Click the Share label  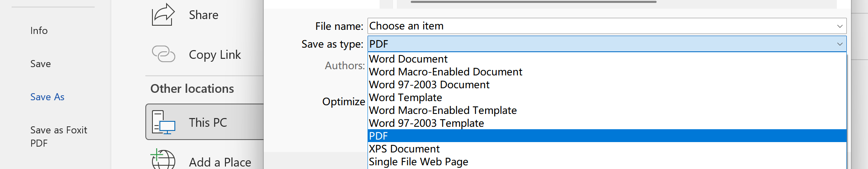pos(204,15)
